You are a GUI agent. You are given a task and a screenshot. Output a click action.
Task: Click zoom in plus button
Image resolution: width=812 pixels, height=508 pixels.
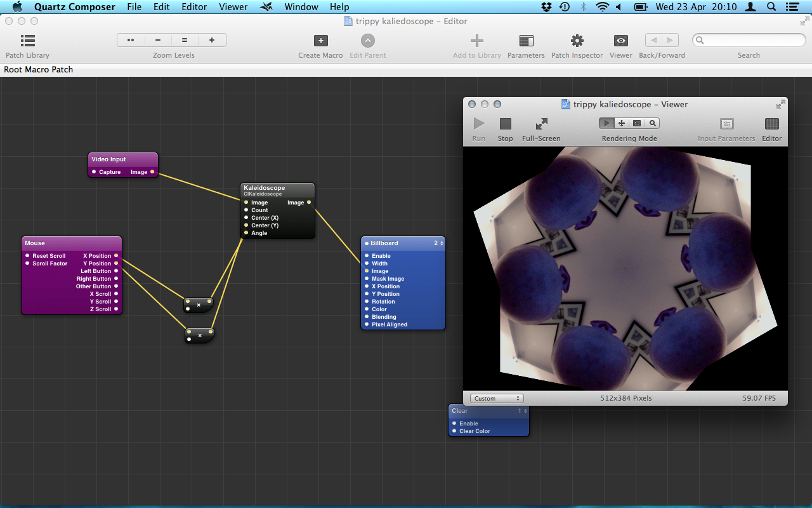tap(212, 40)
